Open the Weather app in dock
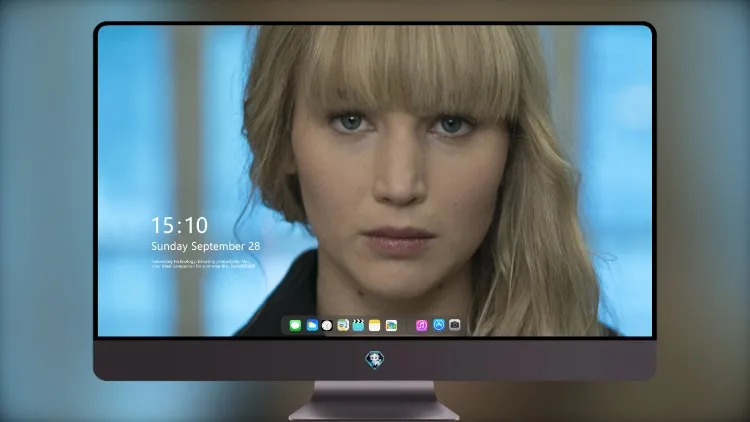Viewport: 750px width, 422px height. tap(312, 325)
